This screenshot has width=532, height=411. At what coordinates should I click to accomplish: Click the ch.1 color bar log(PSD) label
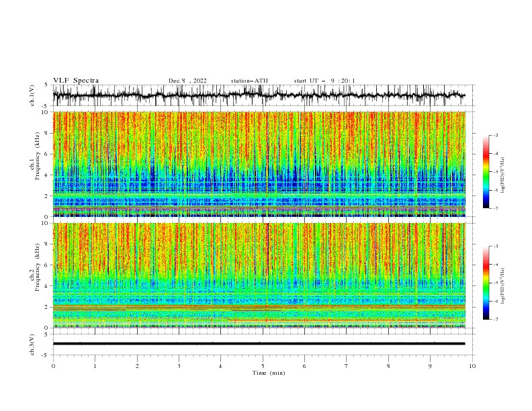pos(502,175)
